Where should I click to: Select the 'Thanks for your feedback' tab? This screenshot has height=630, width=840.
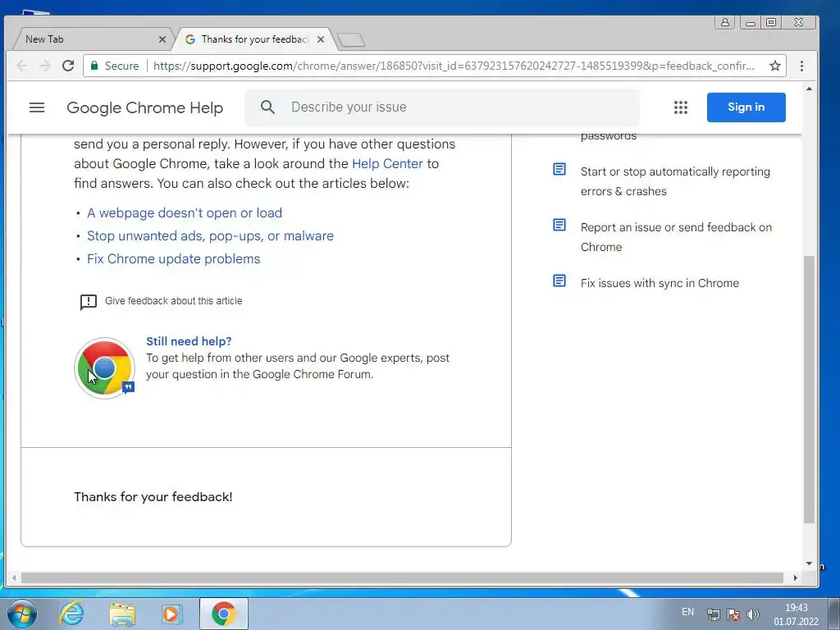pyautogui.click(x=254, y=39)
